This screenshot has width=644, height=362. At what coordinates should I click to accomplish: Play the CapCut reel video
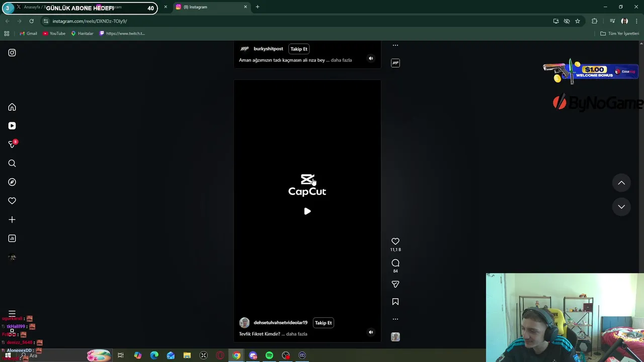307,211
